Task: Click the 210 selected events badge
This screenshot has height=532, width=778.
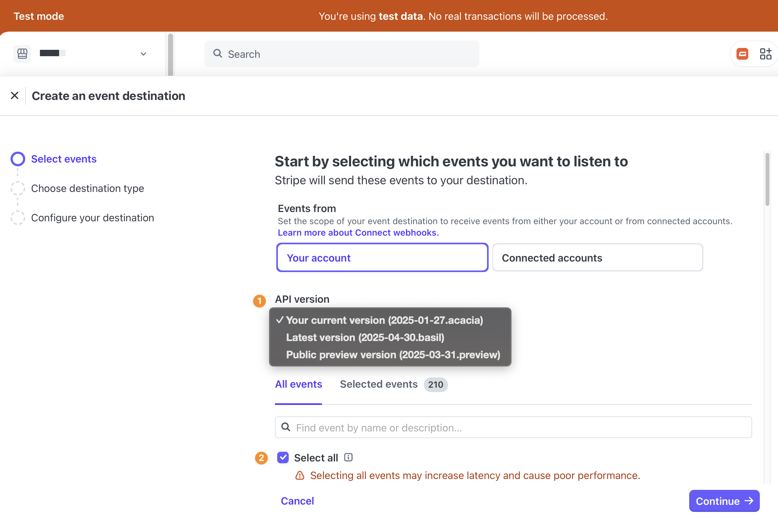Action: point(436,385)
